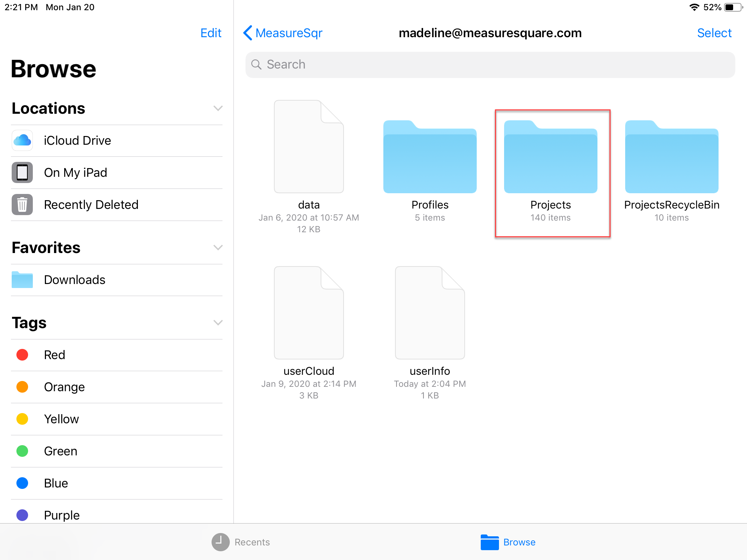The height and width of the screenshot is (560, 747).
Task: Open the userInfo file
Action: click(430, 314)
